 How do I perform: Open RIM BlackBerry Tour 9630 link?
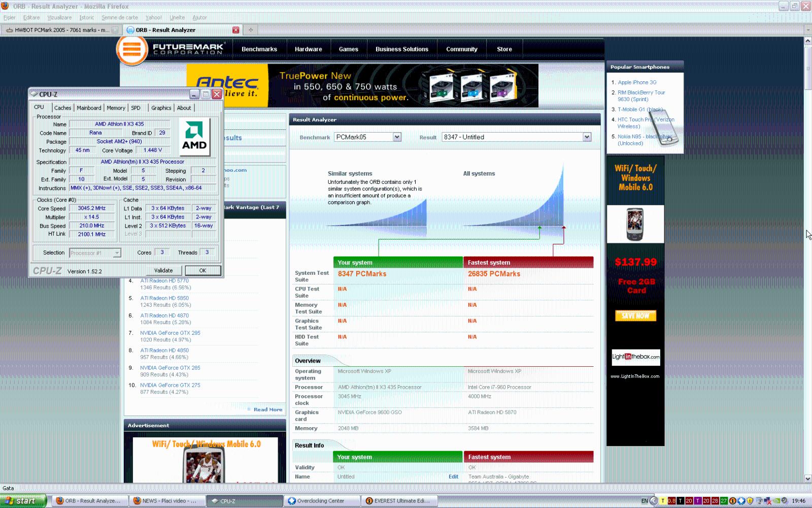coord(641,96)
